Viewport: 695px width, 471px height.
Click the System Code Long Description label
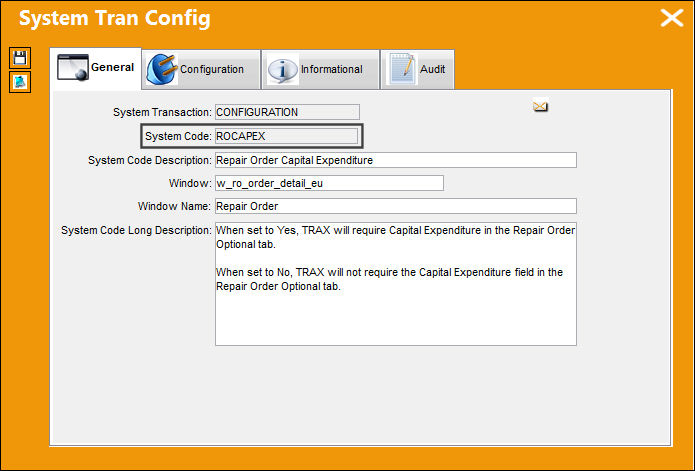pyautogui.click(x=137, y=230)
